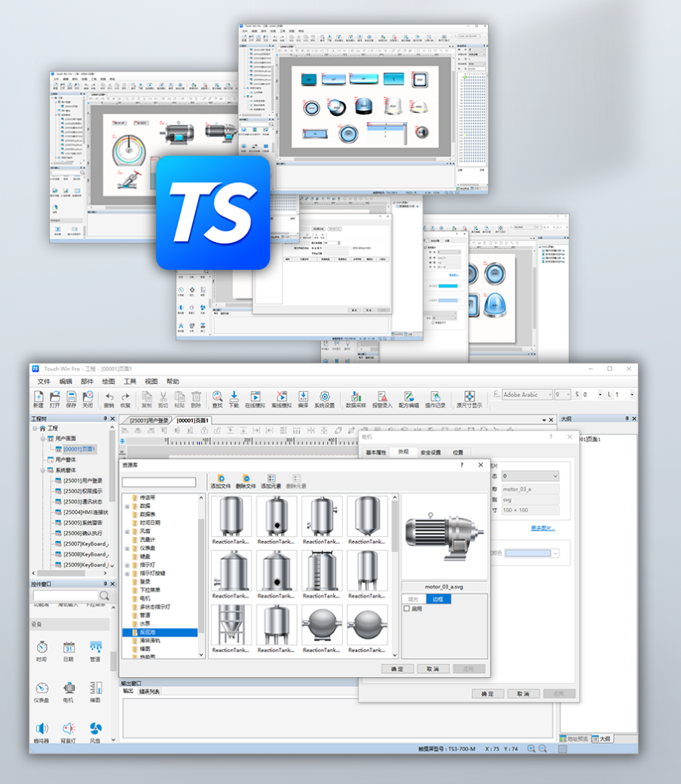Screen dimensions: 681x784
Task: Undo with the 撤销 toolbar icon
Action: (x=109, y=399)
